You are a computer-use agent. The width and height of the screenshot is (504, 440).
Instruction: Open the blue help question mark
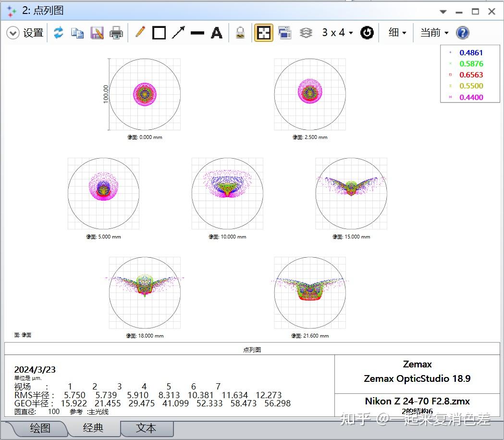[x=462, y=33]
